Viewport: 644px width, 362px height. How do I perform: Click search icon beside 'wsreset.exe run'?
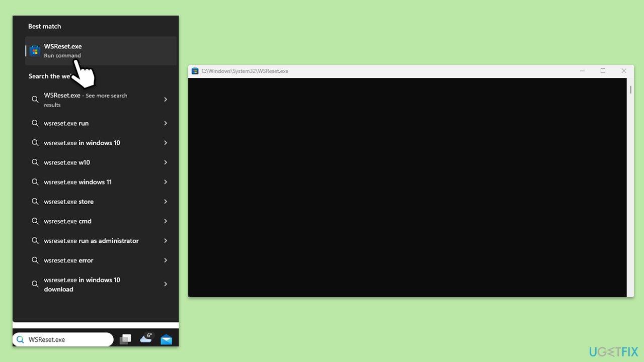tap(35, 123)
